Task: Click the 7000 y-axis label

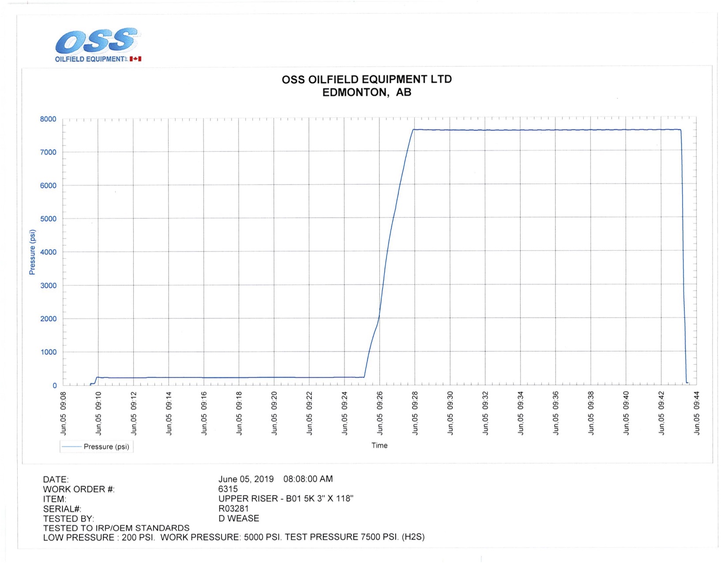Action: (x=48, y=152)
